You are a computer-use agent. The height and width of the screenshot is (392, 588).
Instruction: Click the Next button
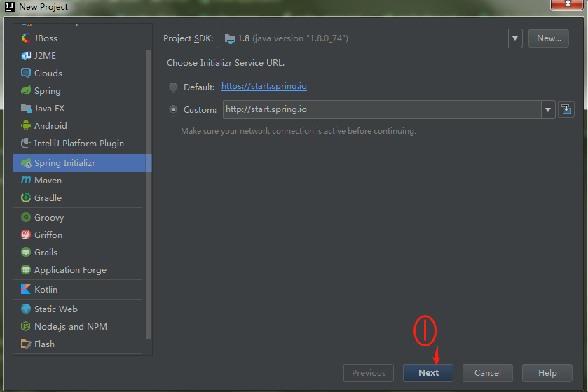pyautogui.click(x=428, y=373)
